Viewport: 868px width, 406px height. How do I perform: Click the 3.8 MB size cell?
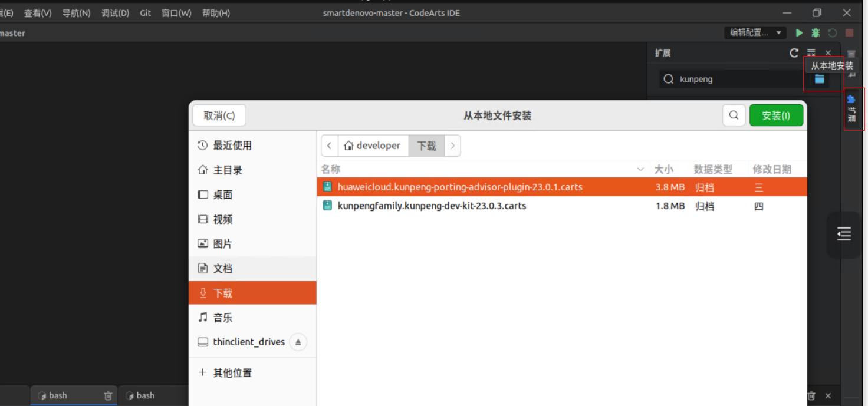670,187
